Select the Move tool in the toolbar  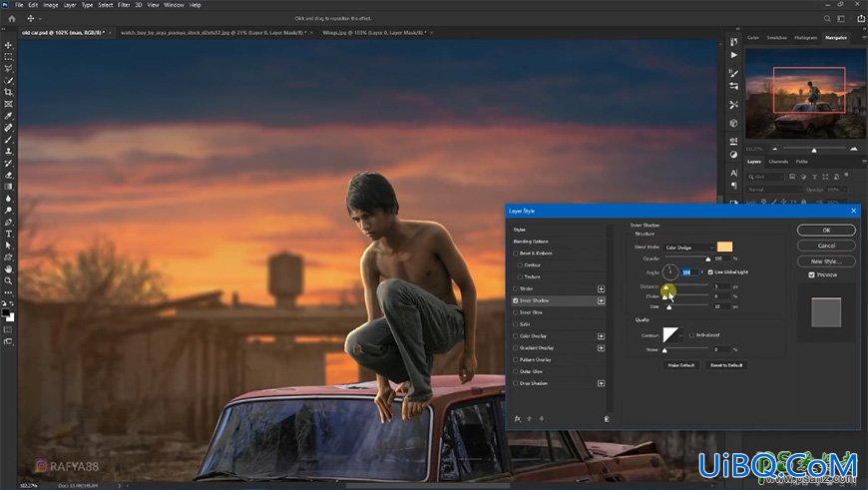(8, 45)
